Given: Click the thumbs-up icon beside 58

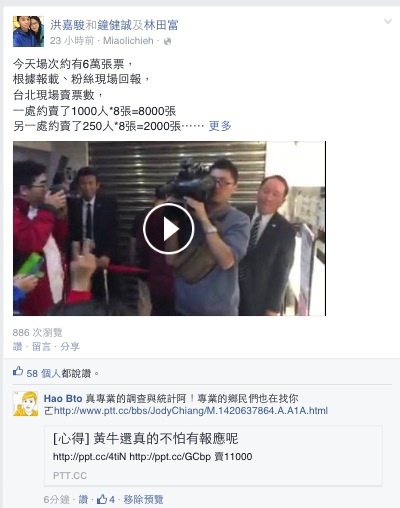Looking at the screenshot, I should pyautogui.click(x=18, y=371).
